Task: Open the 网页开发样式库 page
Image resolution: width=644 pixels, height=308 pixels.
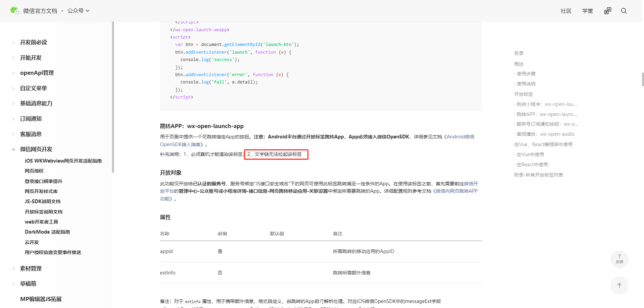Action: point(41,191)
